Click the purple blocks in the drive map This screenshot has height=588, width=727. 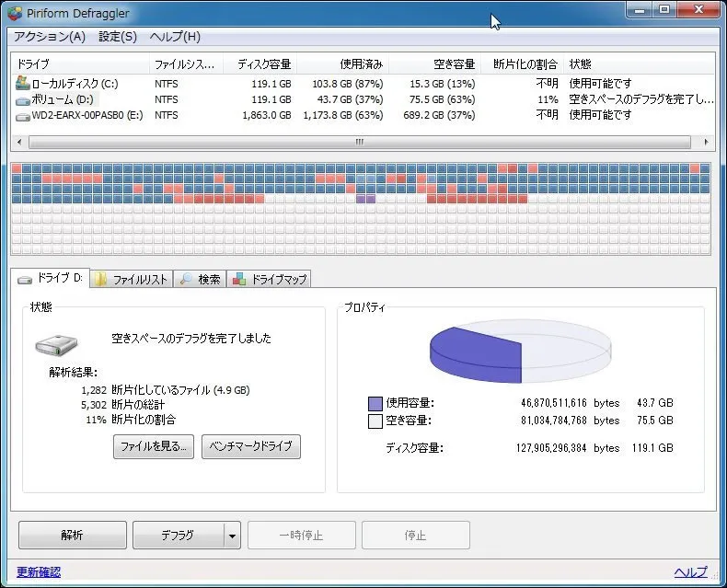point(366,199)
